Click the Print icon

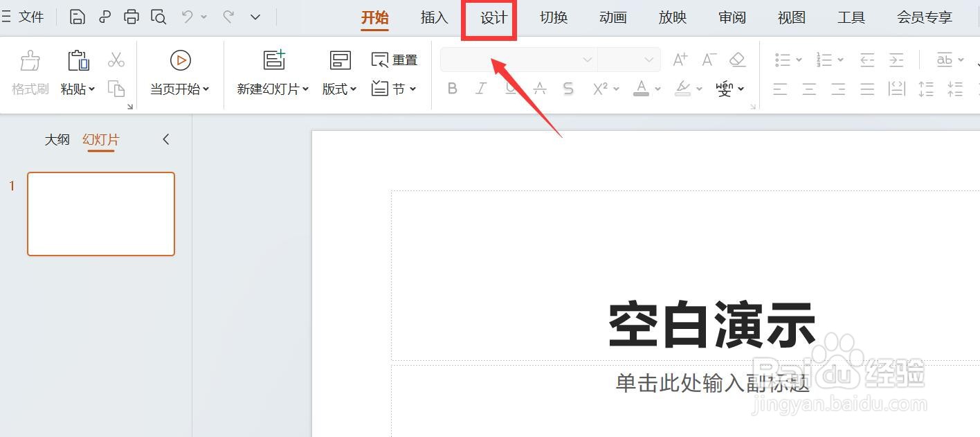[x=131, y=17]
